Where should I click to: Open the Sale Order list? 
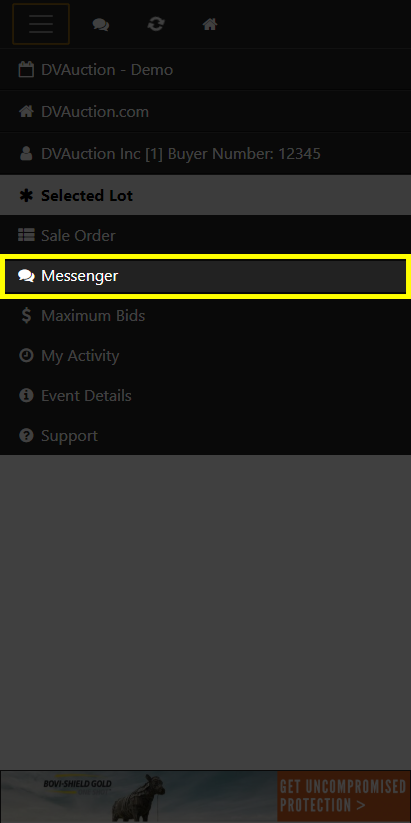(x=205, y=236)
